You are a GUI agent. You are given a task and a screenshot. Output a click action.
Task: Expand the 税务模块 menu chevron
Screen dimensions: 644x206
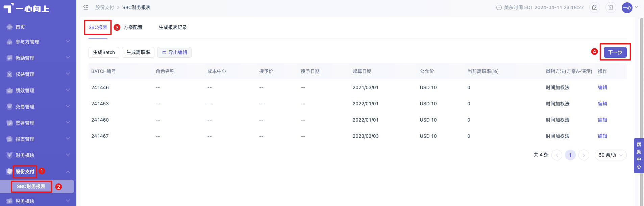(68, 201)
